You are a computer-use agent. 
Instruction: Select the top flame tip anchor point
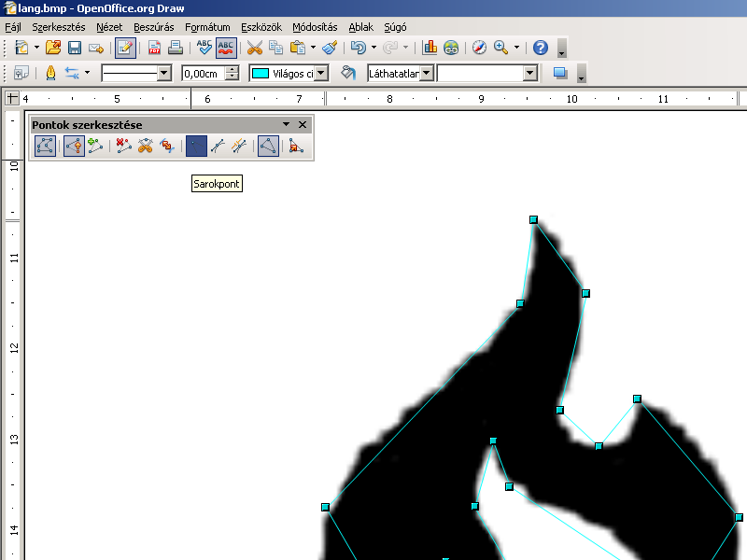(x=533, y=219)
